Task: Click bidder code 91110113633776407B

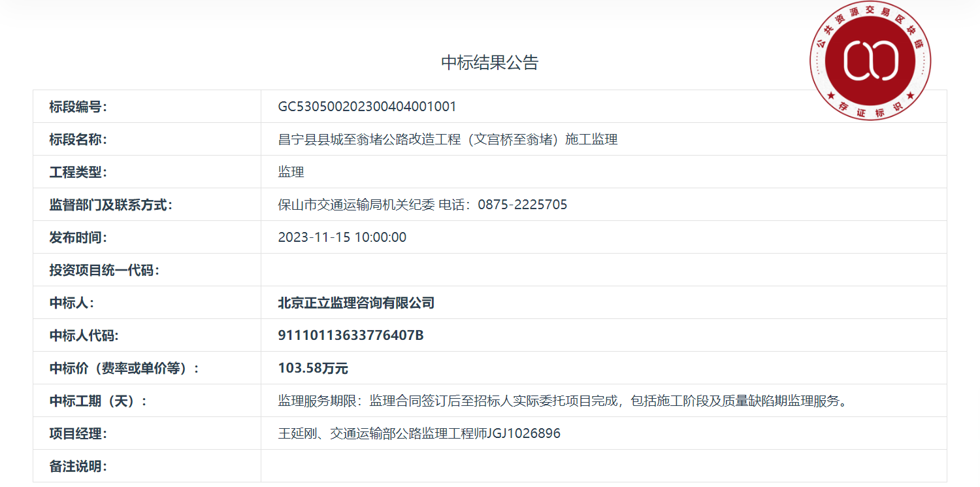Action: tap(351, 335)
